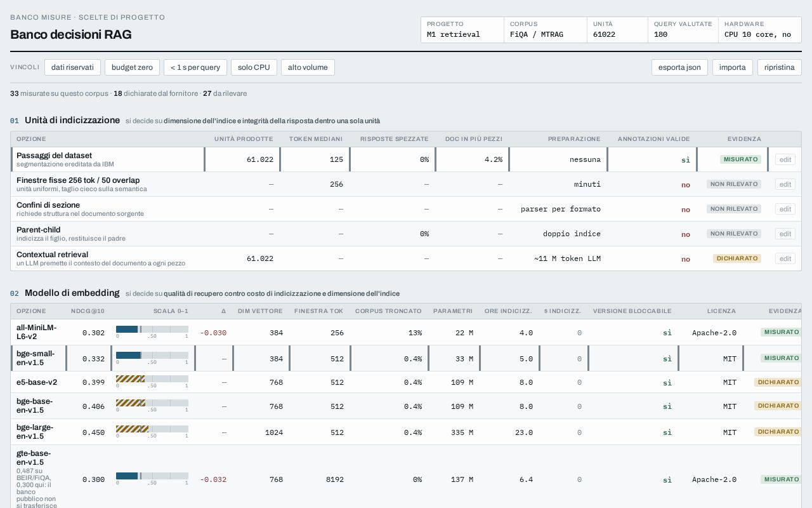The image size is (812, 508).
Task: Click the "4.2%" doc in più pezzi cell
Action: click(x=493, y=159)
